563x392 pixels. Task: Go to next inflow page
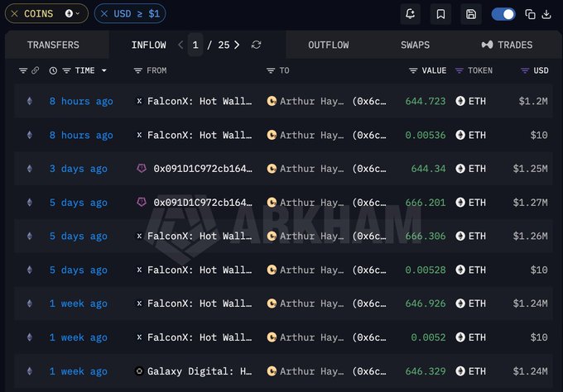click(237, 45)
